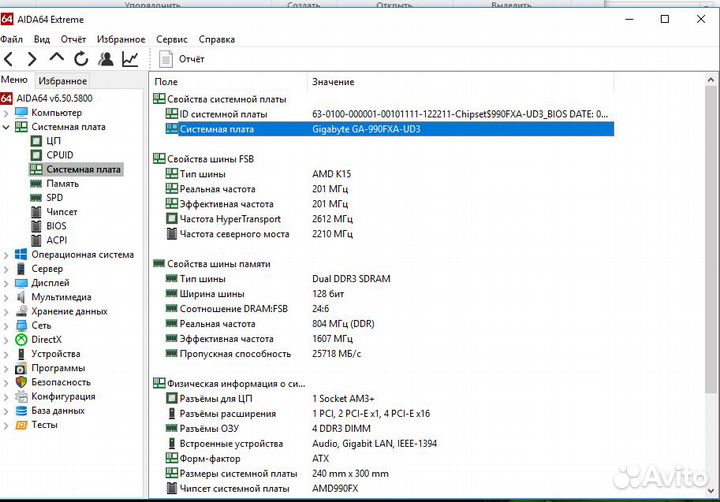The height and width of the screenshot is (502, 720).
Task: Click the Конфигурация icon in the tree
Action: 21,396
